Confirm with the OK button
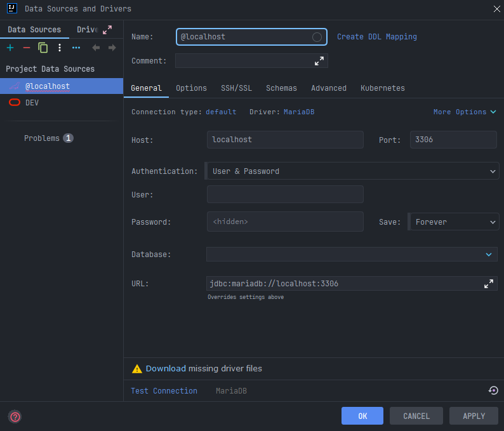The height and width of the screenshot is (431, 504). pyautogui.click(x=362, y=416)
